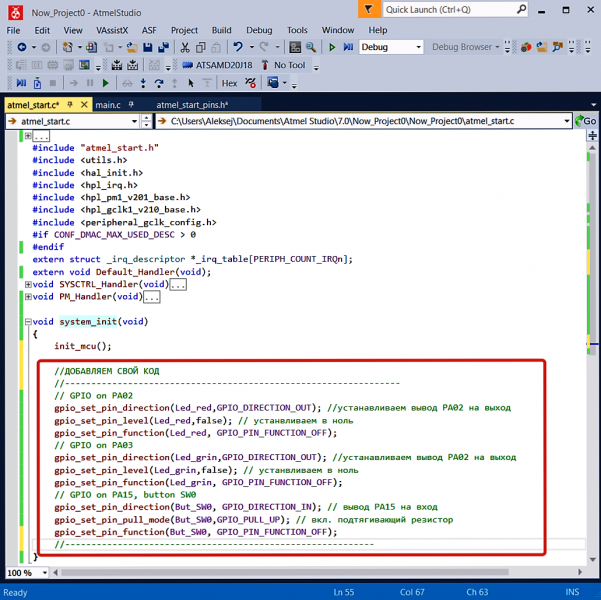Click the No Tool hammer selector

point(284,65)
